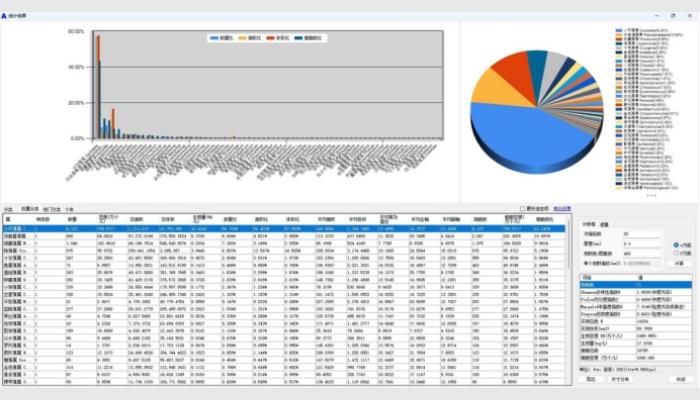Switch to the 数量分类 tab
Viewport: 700px width, 400px height.
(28, 209)
